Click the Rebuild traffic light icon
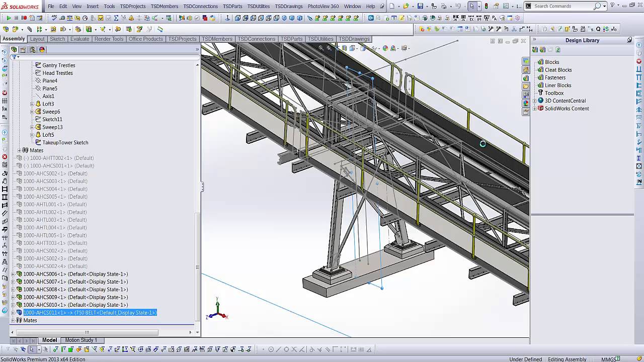This screenshot has width=644, height=362. 486,6
